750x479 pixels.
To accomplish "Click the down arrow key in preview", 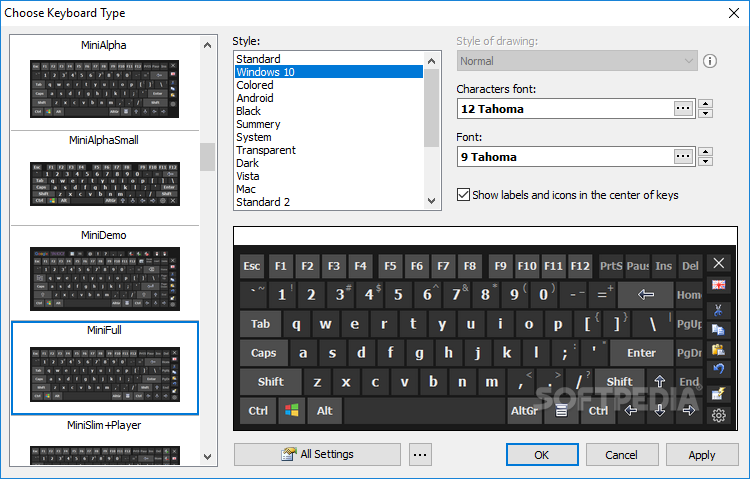I will [x=660, y=411].
